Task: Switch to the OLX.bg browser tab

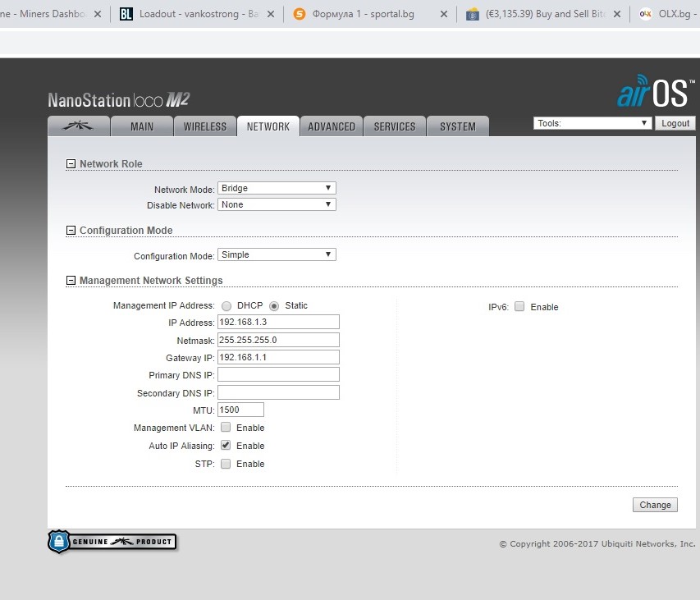Action: [667, 14]
